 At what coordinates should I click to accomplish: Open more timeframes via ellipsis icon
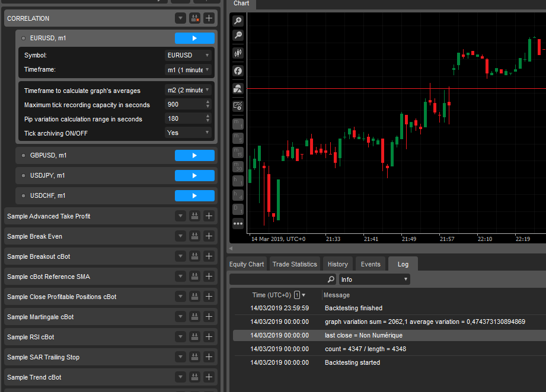(238, 224)
